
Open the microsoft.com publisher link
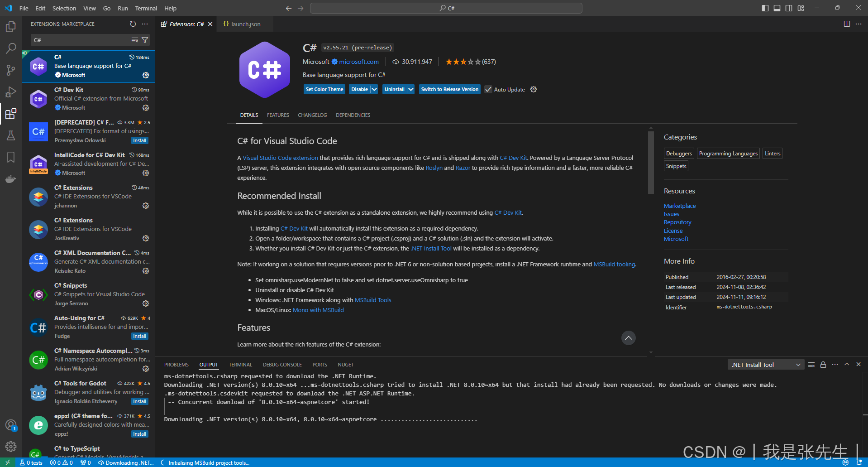(359, 62)
